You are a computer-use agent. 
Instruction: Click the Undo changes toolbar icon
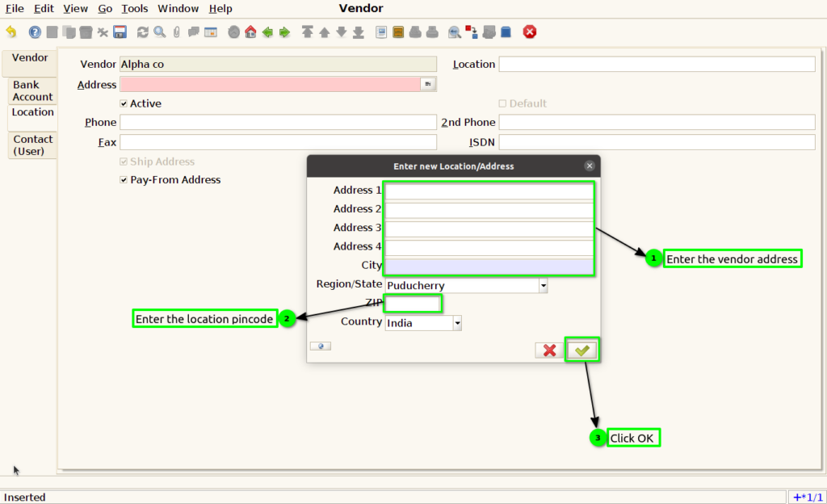pos(11,32)
